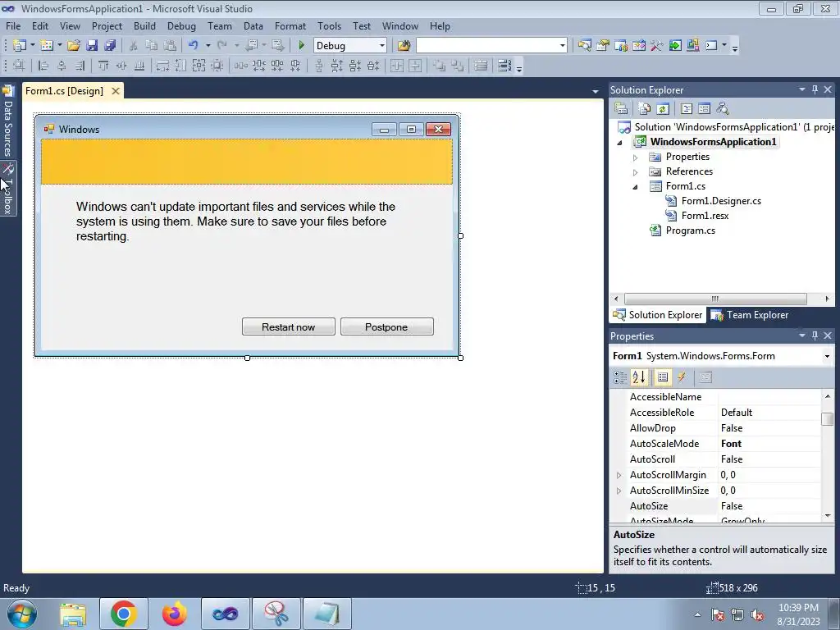Expand the References node in Solution Explorer

pyautogui.click(x=636, y=172)
